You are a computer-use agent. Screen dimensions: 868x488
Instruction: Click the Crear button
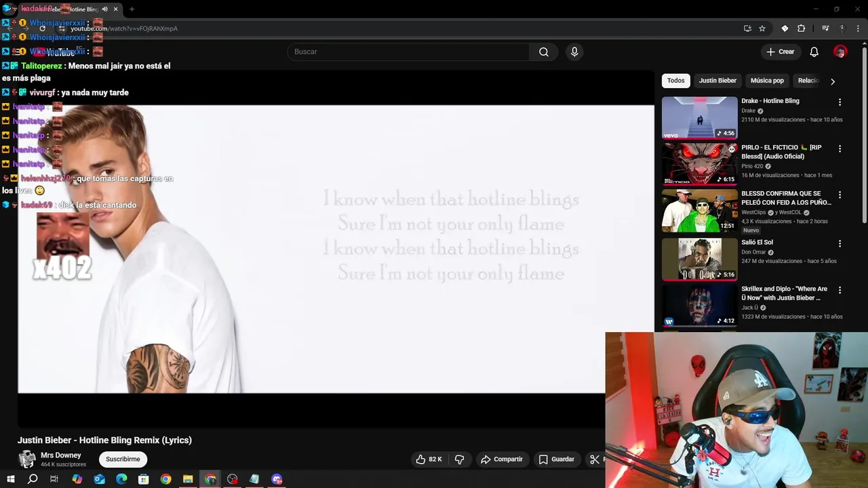[x=781, y=52]
